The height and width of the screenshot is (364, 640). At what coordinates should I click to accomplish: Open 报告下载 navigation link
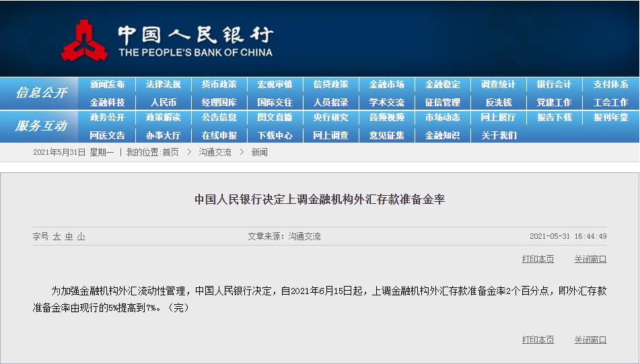click(555, 118)
